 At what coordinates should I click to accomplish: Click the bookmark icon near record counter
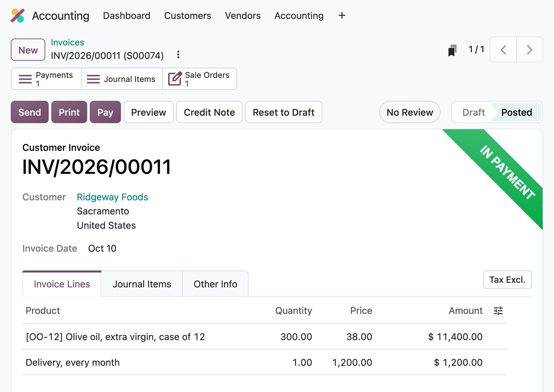[x=452, y=50]
